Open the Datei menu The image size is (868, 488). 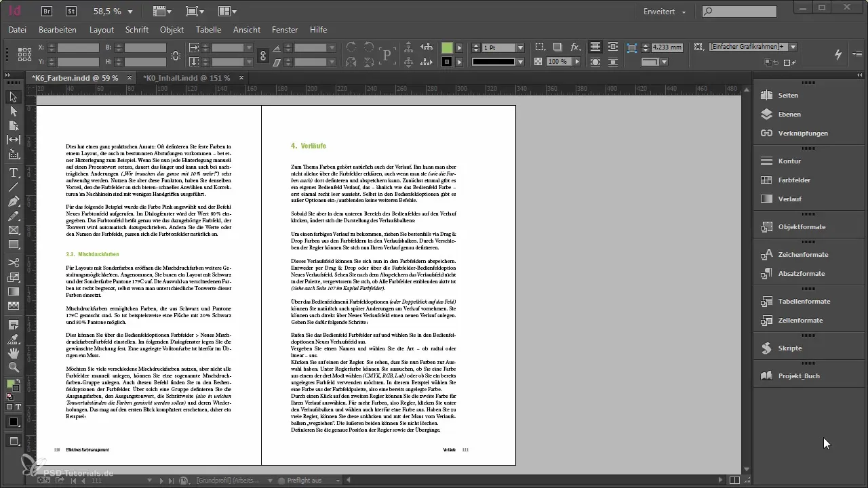tap(17, 30)
